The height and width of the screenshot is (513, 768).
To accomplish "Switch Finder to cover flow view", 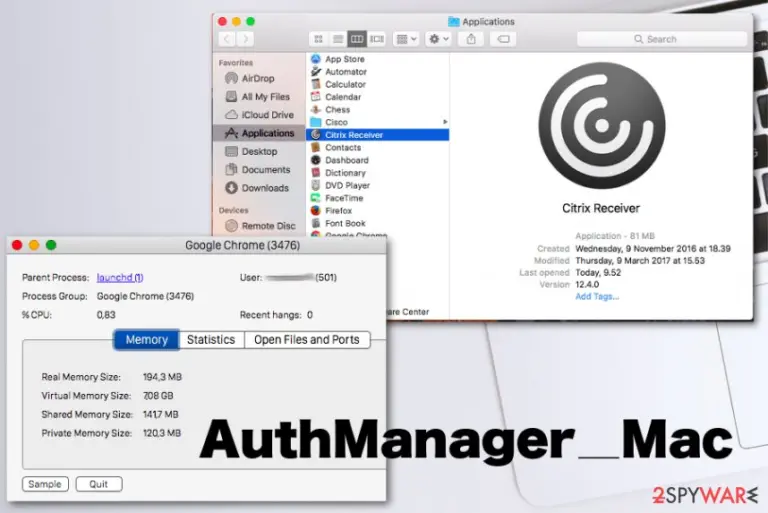I will (x=377, y=39).
